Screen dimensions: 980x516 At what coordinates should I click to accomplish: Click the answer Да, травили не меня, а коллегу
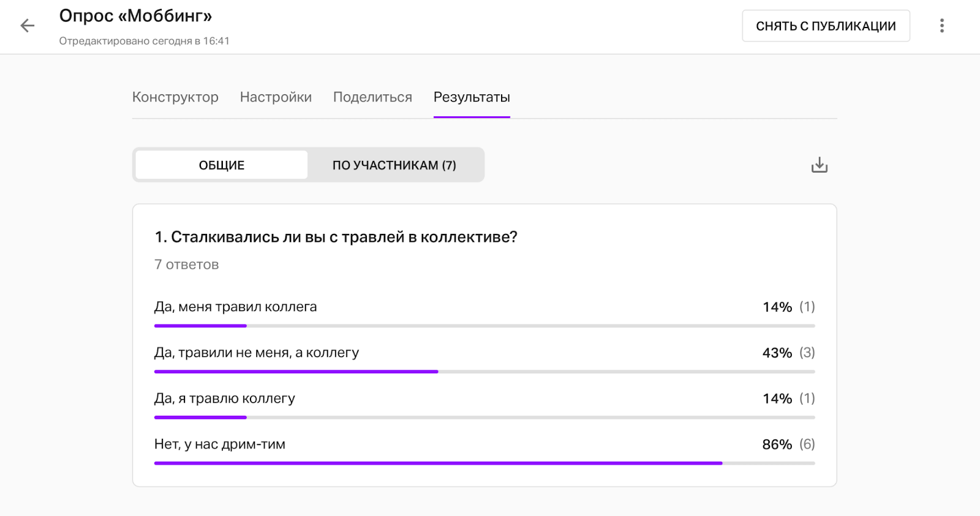click(257, 353)
